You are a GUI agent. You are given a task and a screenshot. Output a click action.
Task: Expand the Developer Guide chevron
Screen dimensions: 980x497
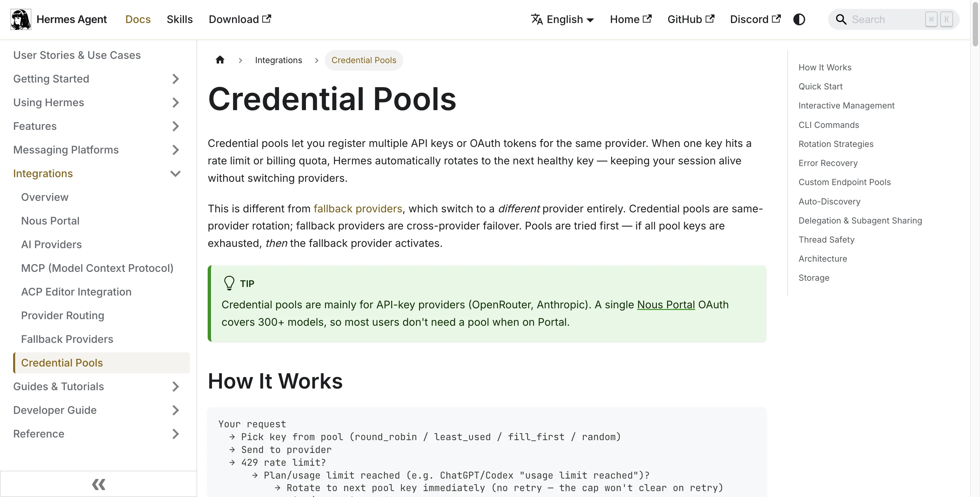click(x=175, y=410)
